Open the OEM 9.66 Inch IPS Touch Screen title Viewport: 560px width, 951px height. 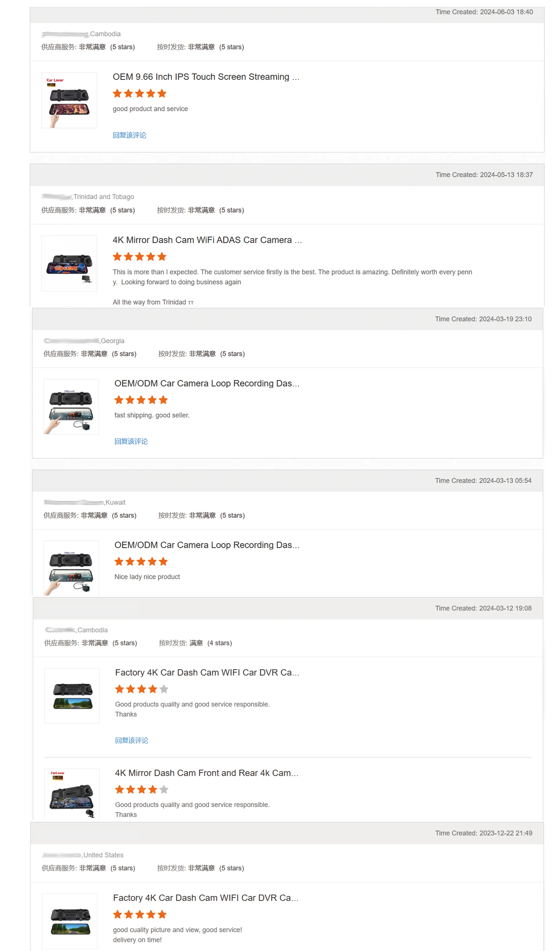(x=206, y=77)
